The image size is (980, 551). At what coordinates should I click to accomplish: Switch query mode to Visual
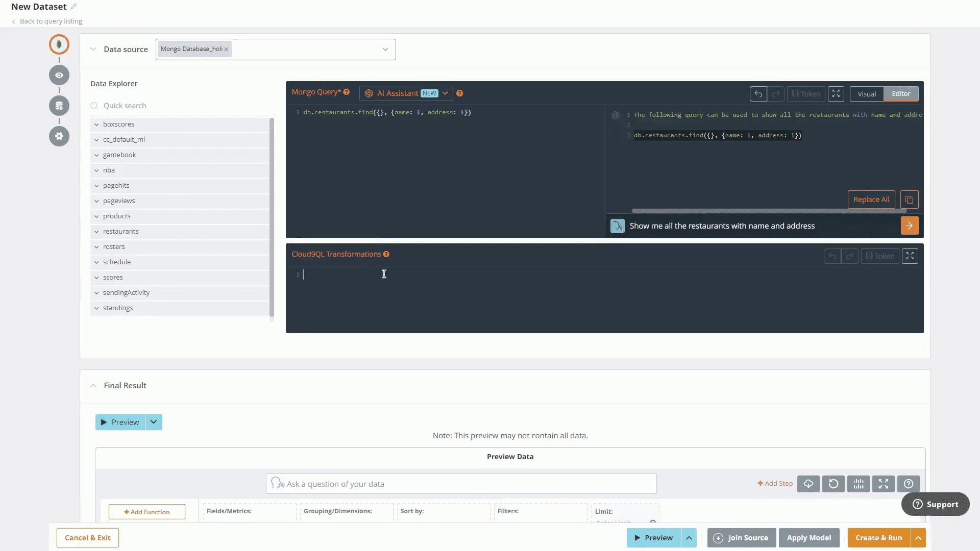pyautogui.click(x=866, y=94)
